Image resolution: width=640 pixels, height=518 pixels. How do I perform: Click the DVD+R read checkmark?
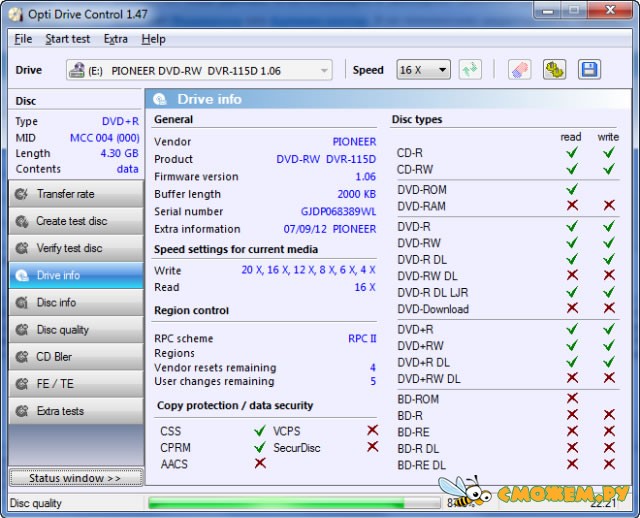[572, 329]
